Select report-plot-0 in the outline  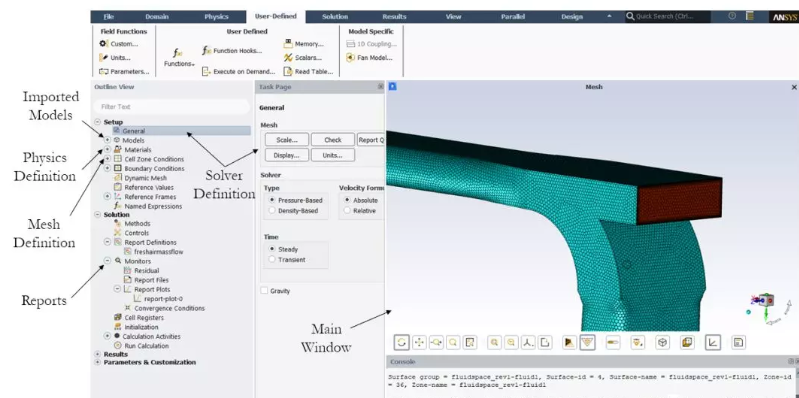(x=163, y=299)
